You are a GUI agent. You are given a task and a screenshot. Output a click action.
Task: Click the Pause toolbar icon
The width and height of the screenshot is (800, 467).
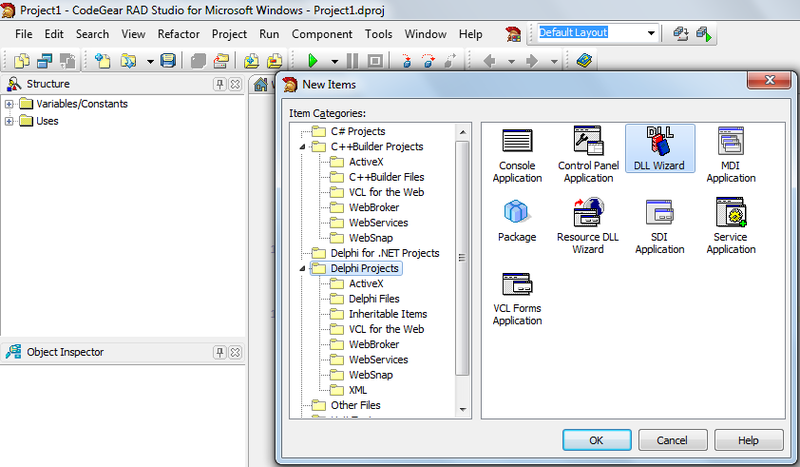pos(352,61)
